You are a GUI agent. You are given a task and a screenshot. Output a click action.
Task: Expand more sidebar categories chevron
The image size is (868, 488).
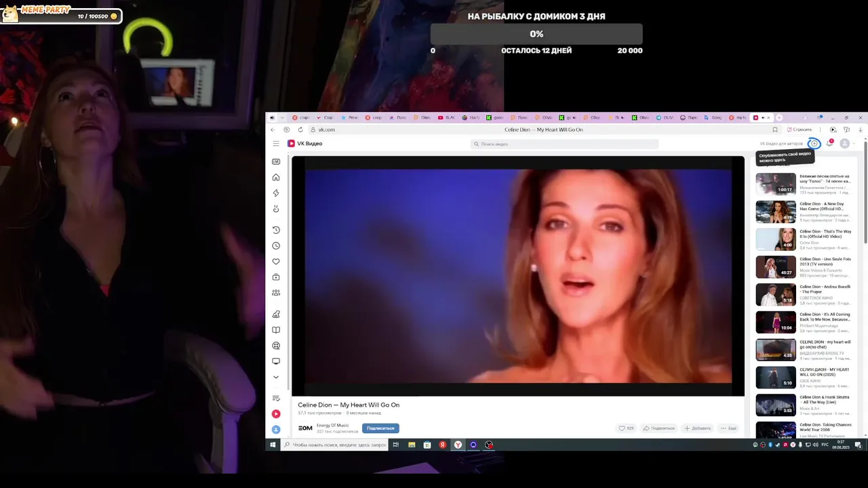click(276, 377)
